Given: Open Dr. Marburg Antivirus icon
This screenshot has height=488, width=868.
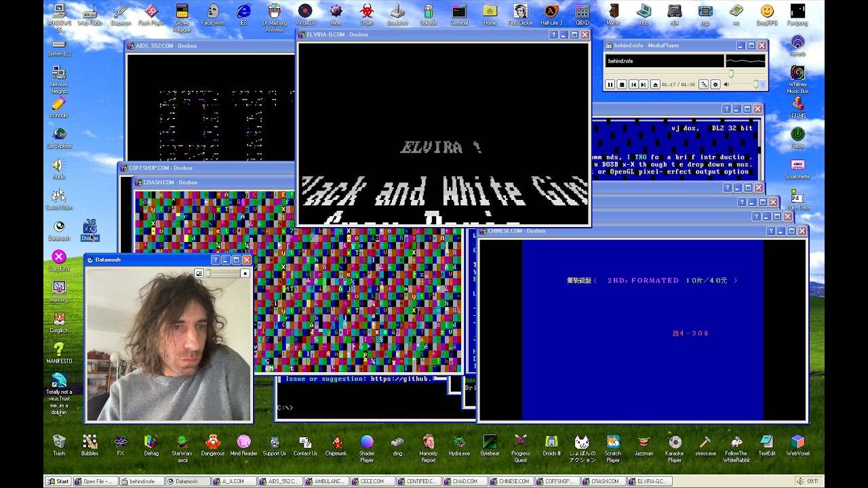Looking at the screenshot, I should 275,18.
